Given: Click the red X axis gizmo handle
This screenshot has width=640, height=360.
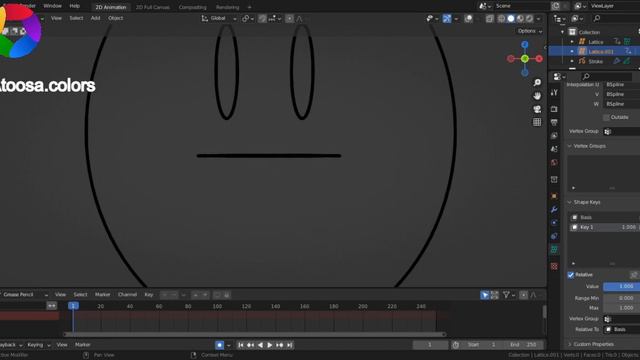Looking at the screenshot, I should pyautogui.click(x=539, y=59).
